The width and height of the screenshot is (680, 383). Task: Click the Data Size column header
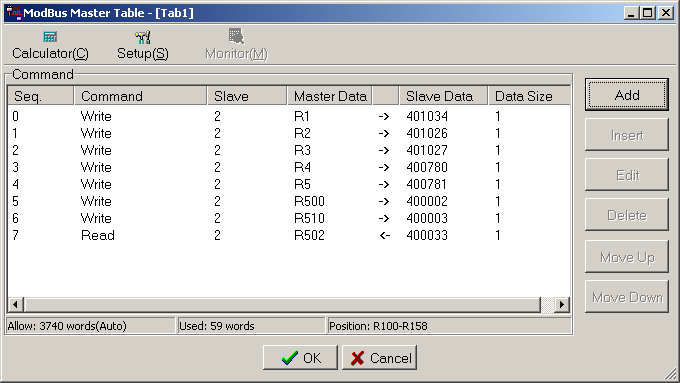tap(529, 96)
